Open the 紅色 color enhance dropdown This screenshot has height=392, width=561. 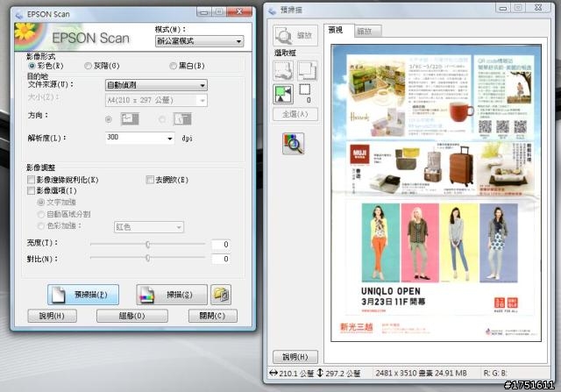coord(149,227)
